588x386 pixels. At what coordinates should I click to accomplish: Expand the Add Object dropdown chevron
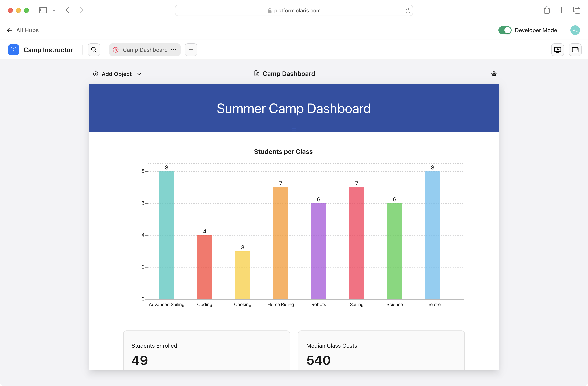[x=139, y=74]
